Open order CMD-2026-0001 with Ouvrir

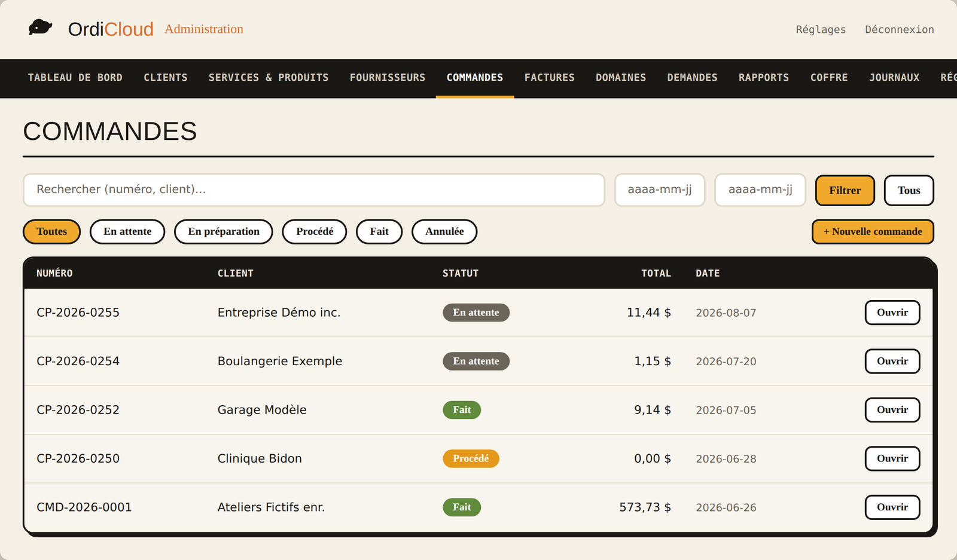892,507
